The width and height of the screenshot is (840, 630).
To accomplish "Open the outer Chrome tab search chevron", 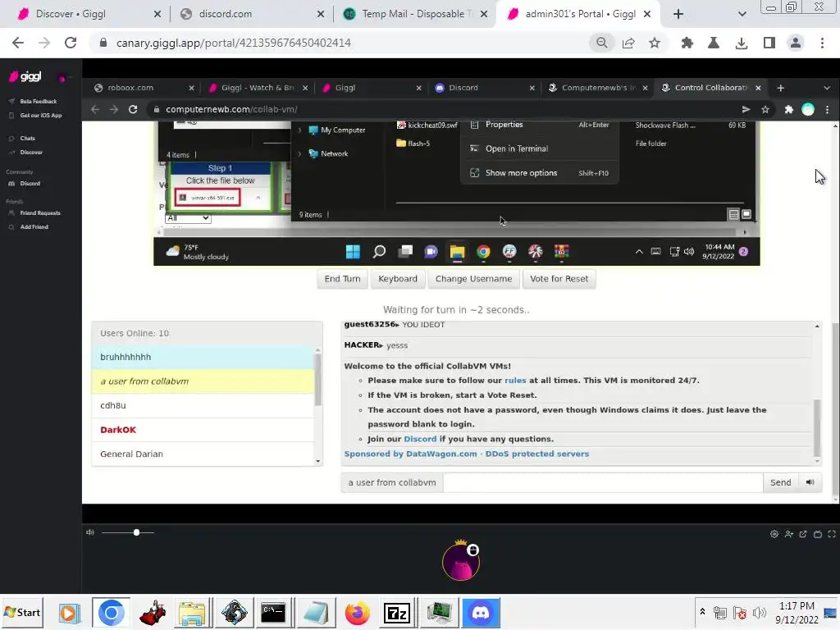I will 742,14.
